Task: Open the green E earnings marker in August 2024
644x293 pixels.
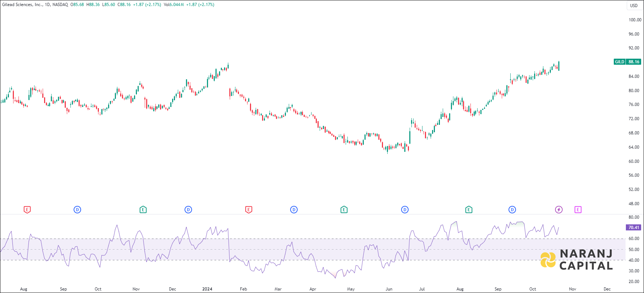Action: 469,210
